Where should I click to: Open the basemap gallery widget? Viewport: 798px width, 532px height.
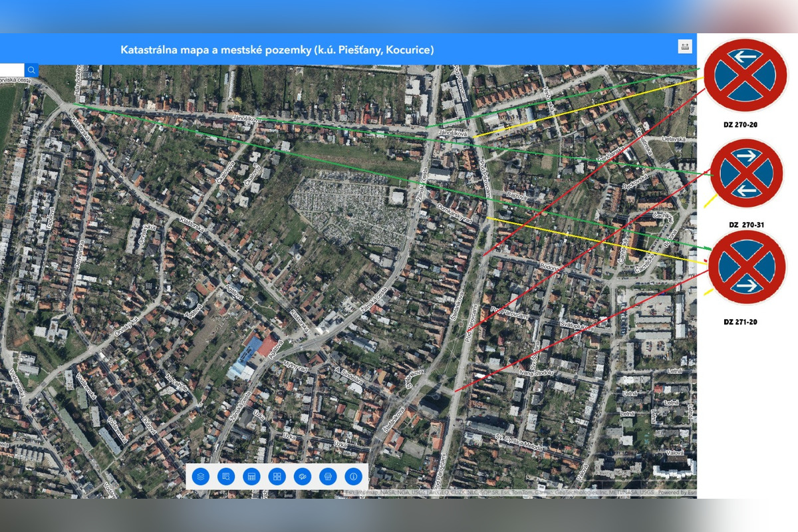(x=275, y=475)
